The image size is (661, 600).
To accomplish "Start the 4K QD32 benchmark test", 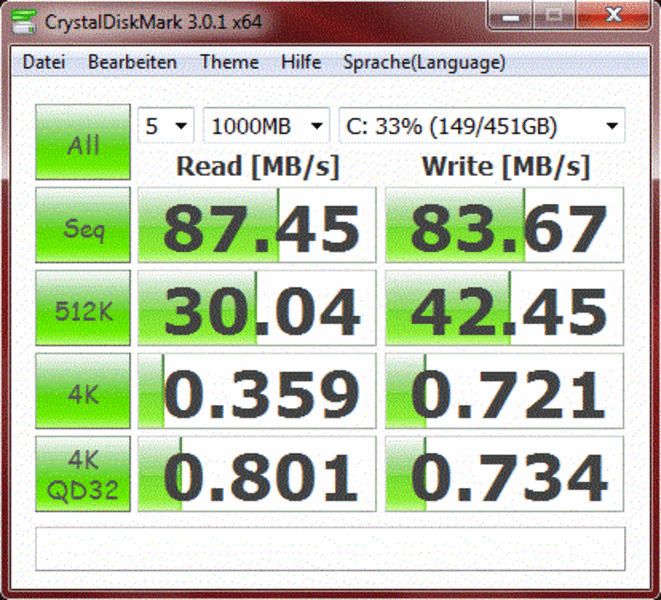I will pos(83,474).
